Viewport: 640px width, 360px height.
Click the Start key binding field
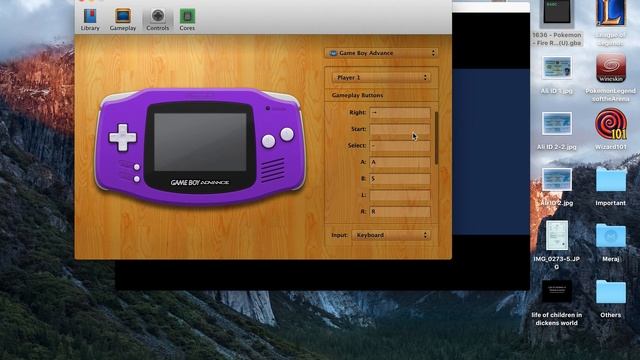tap(400, 129)
